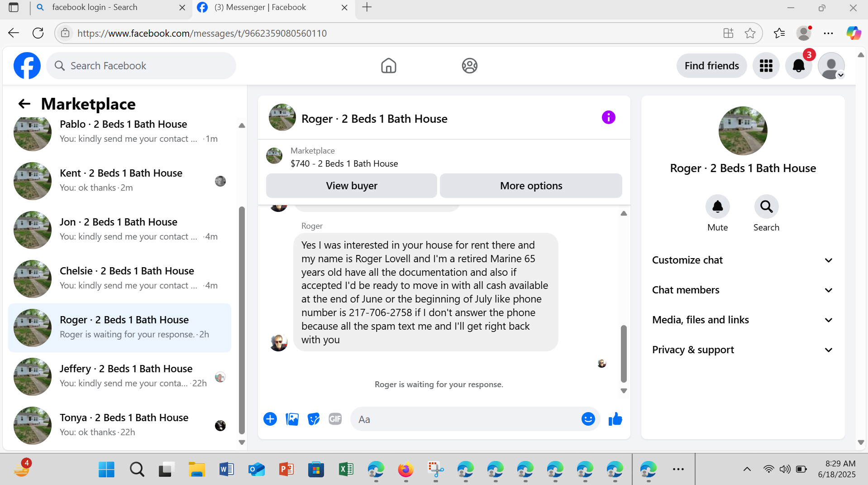Image resolution: width=868 pixels, height=485 pixels.
Task: Open Kent's 2 Beds 1 Bath House chat
Action: (120, 181)
